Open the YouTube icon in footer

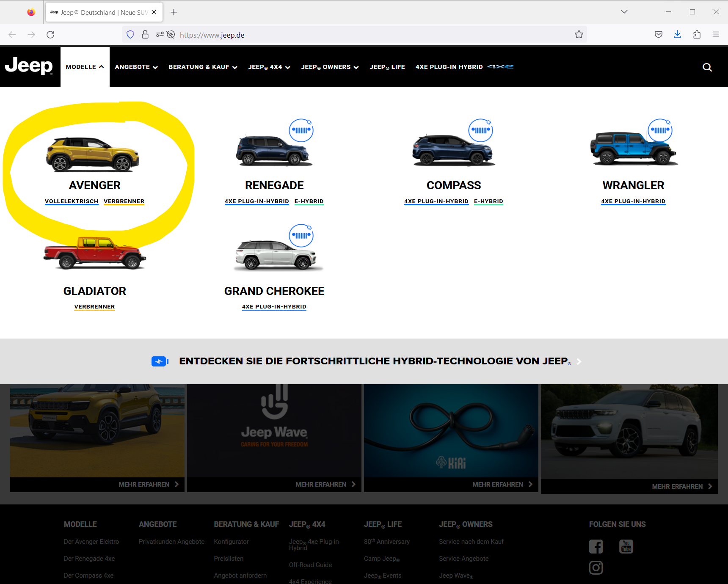626,546
